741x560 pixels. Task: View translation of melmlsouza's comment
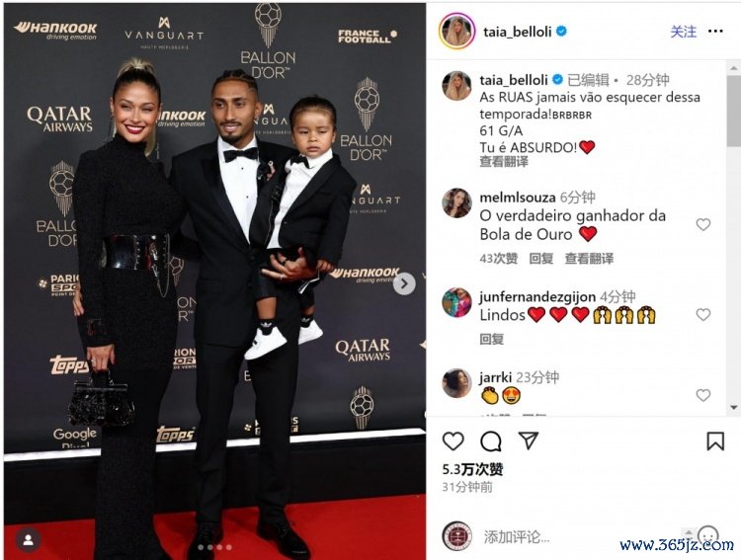[589, 259]
